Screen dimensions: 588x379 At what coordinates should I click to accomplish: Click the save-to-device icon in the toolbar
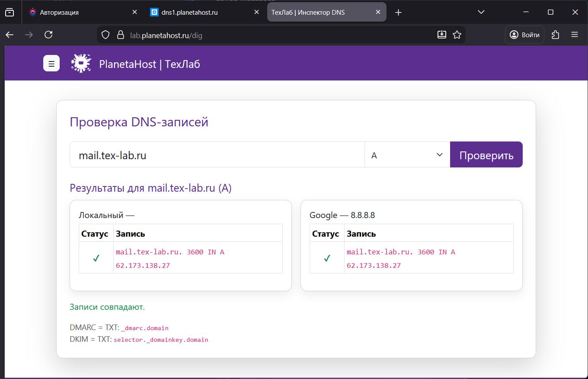(442, 34)
